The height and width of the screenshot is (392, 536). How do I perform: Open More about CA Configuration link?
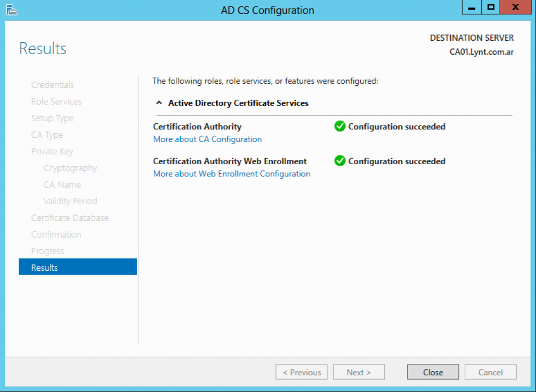click(x=207, y=139)
